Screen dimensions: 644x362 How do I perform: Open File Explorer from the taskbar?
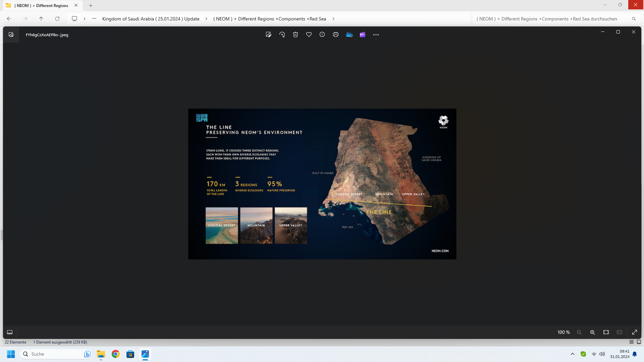click(101, 354)
